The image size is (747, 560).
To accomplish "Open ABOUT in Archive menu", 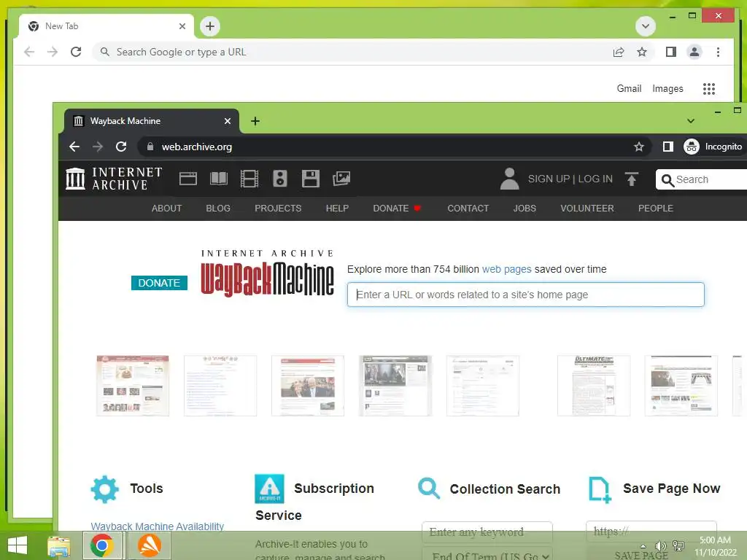I will (167, 209).
